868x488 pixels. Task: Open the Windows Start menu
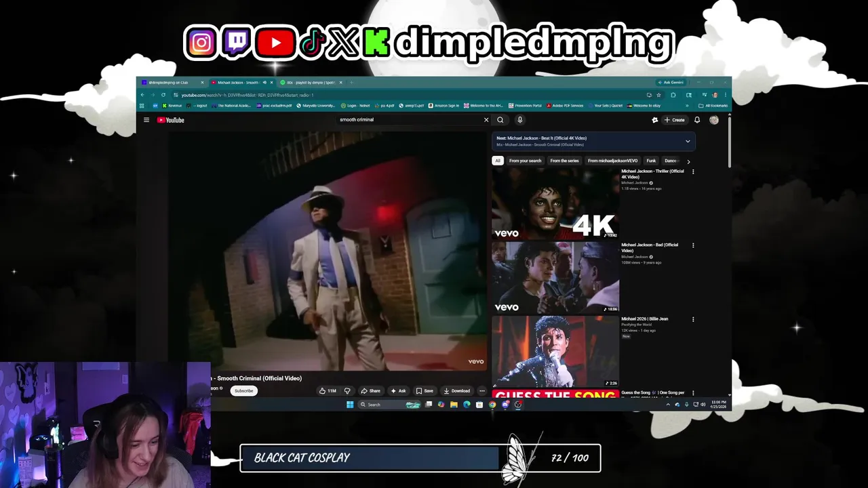click(x=350, y=405)
